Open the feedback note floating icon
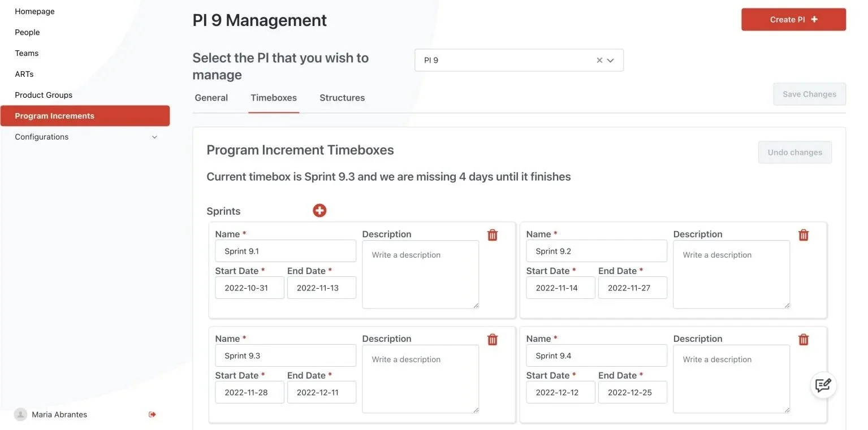Viewport: 868px width, 430px height. point(823,385)
